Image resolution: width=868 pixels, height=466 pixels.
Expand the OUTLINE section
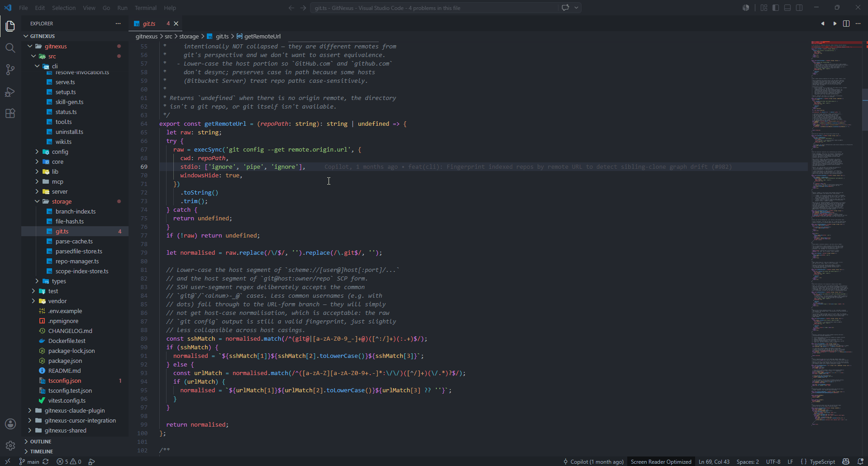pos(75,442)
